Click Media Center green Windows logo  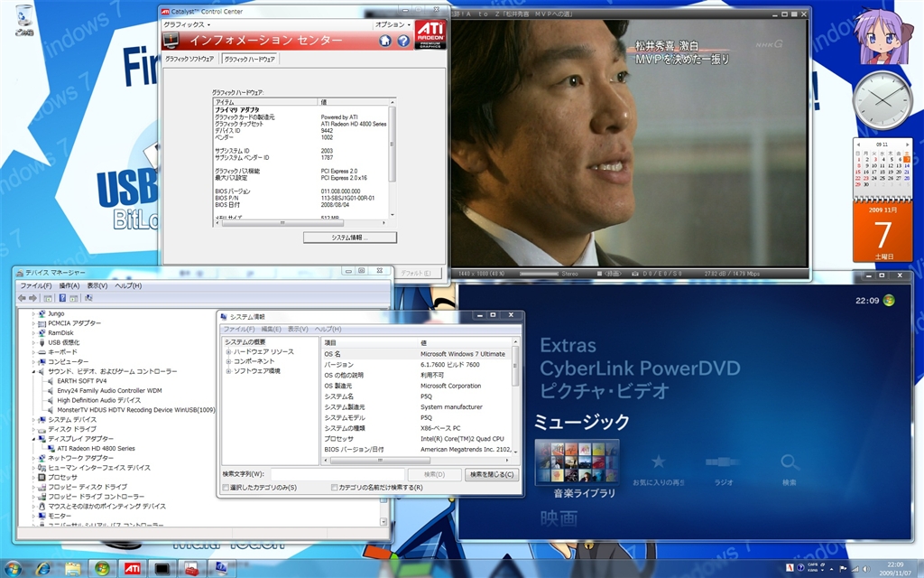(889, 300)
